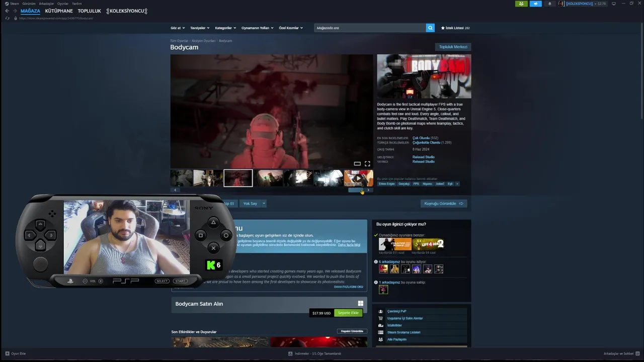Click the Çevrimiçi PvP feature icon
The image size is (644, 362).
380,311
